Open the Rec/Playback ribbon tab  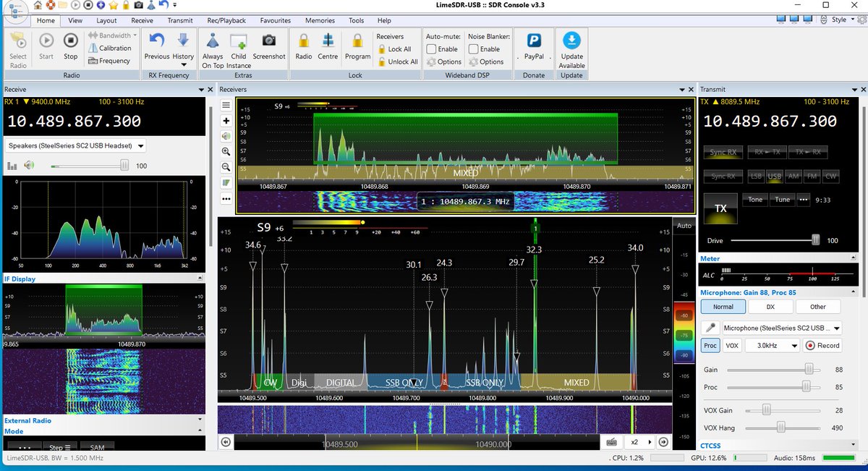[226, 21]
